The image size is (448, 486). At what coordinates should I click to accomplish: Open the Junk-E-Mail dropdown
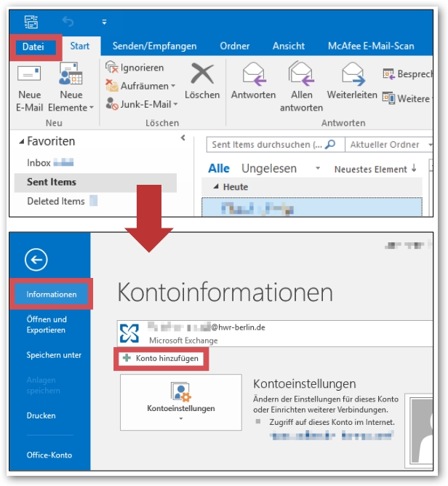[142, 104]
